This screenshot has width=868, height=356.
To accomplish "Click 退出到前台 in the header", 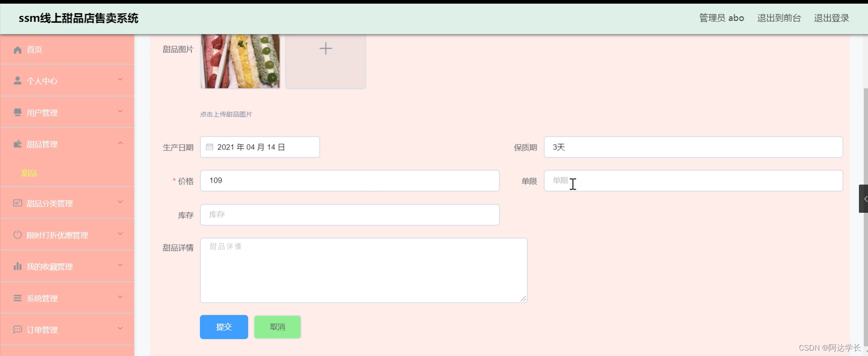I will coord(779,18).
